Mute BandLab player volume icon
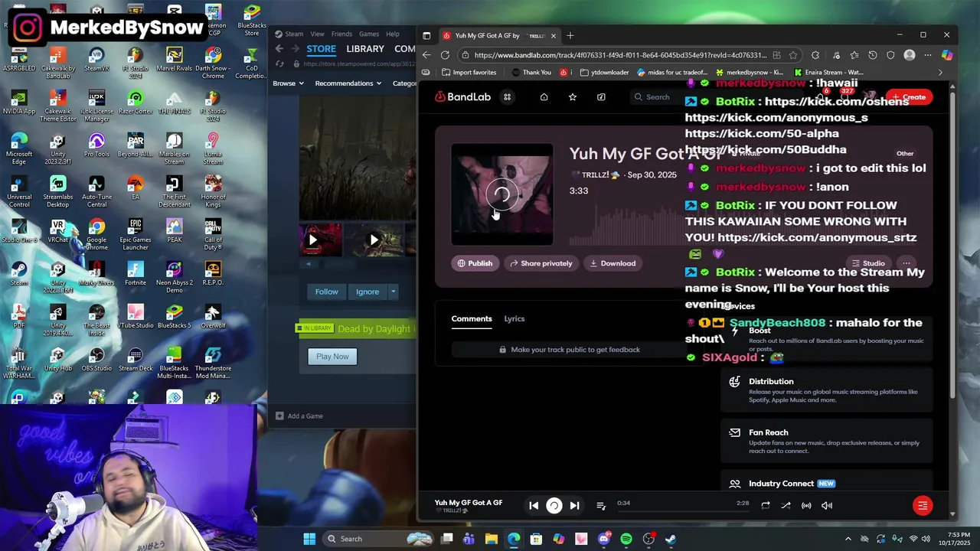Image resolution: width=980 pixels, height=551 pixels. (x=827, y=505)
